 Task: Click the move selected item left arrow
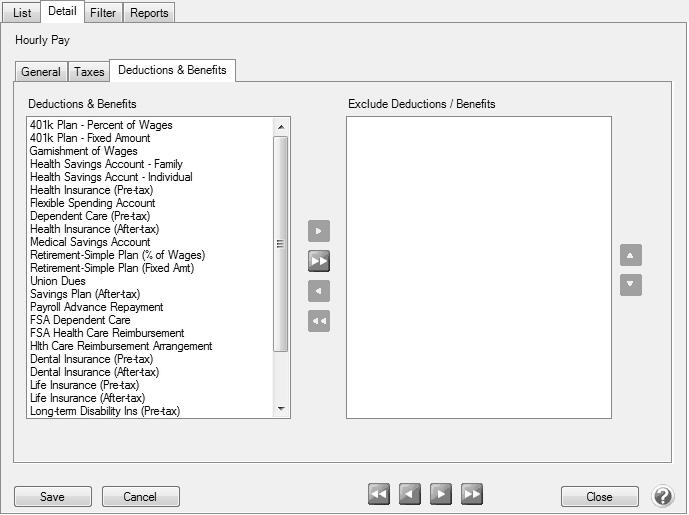[x=319, y=292]
